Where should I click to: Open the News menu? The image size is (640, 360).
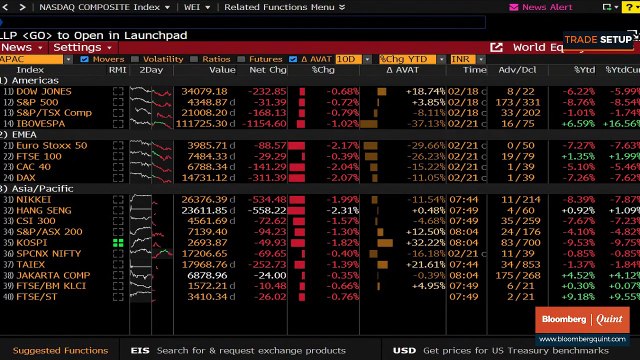coord(22,47)
